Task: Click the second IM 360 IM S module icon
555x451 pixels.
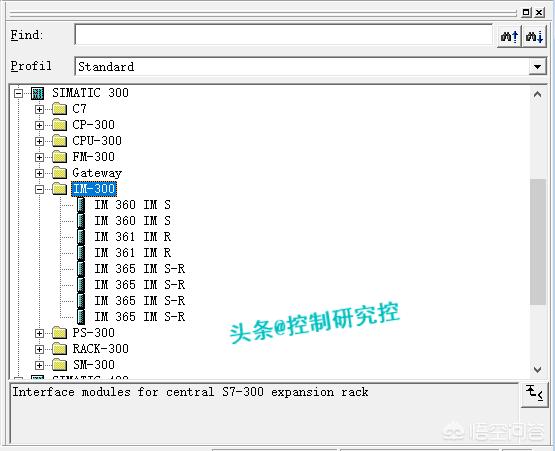Action: pos(81,221)
